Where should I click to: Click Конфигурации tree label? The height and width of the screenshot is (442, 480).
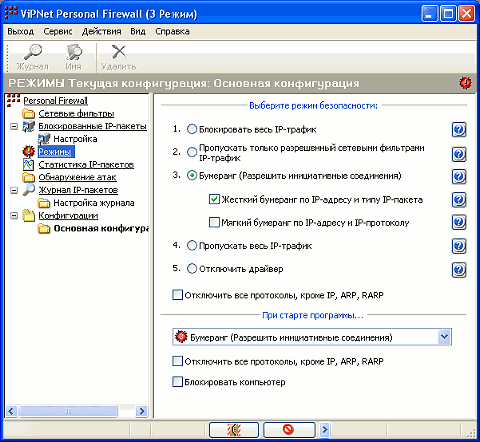point(68,216)
